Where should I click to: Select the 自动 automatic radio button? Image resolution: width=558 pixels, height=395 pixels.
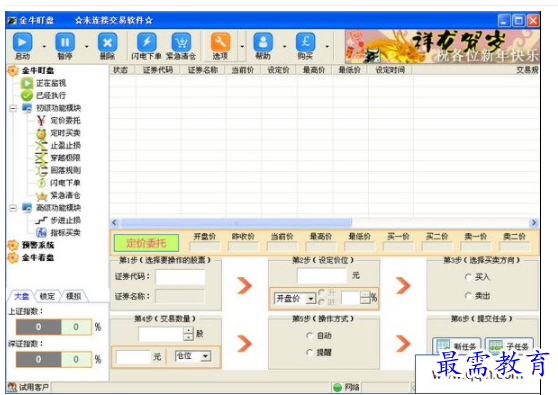(x=310, y=335)
